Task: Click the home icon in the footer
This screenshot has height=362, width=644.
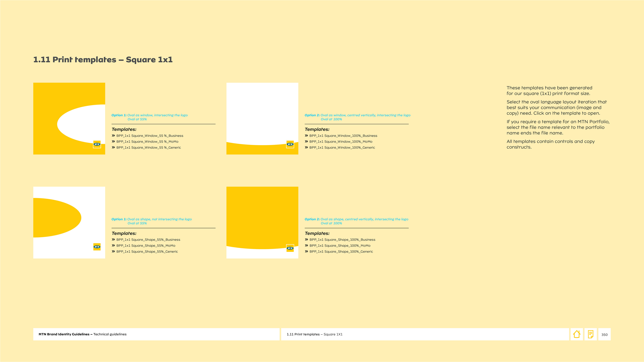Action: click(x=577, y=334)
